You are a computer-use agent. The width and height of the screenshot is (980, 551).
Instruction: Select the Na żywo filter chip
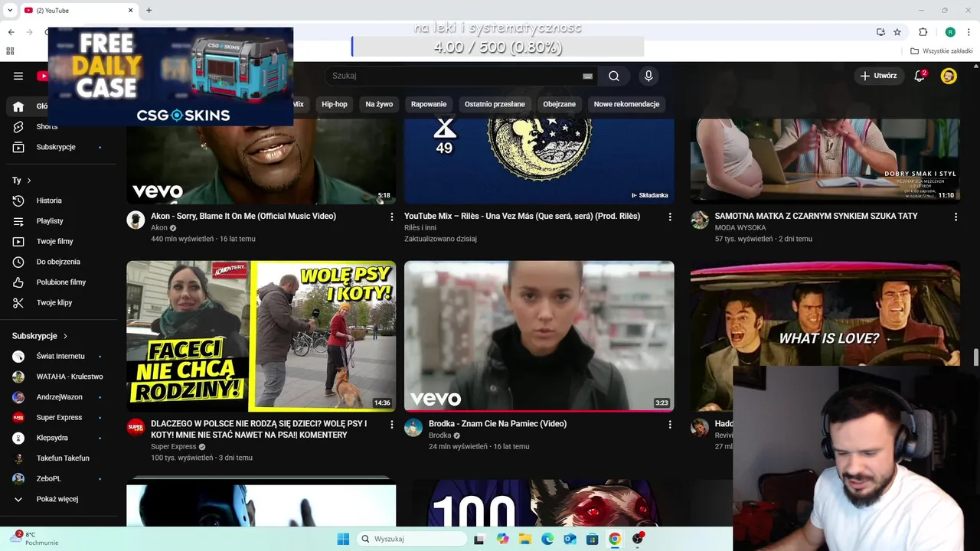[379, 104]
